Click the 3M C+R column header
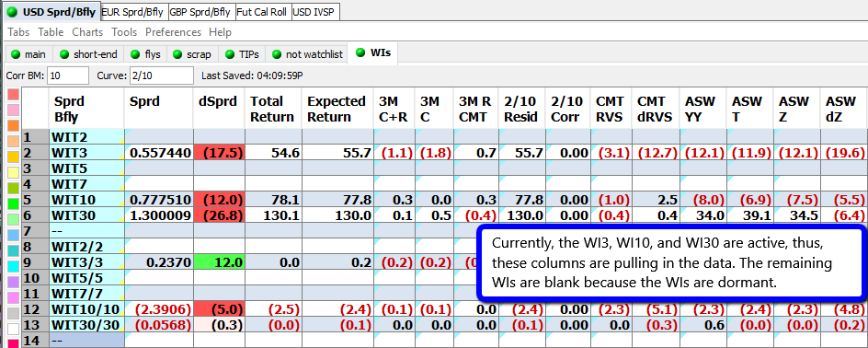868x348 pixels. [x=394, y=109]
